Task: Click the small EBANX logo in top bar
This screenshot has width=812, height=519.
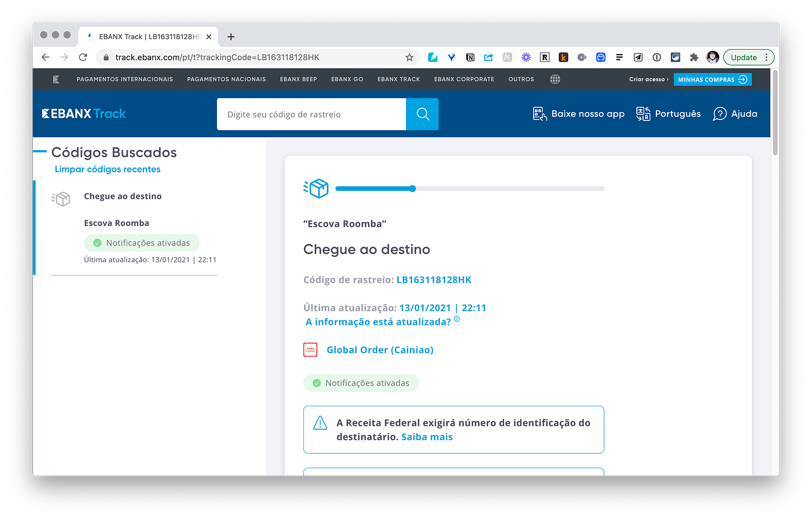Action: coord(56,79)
